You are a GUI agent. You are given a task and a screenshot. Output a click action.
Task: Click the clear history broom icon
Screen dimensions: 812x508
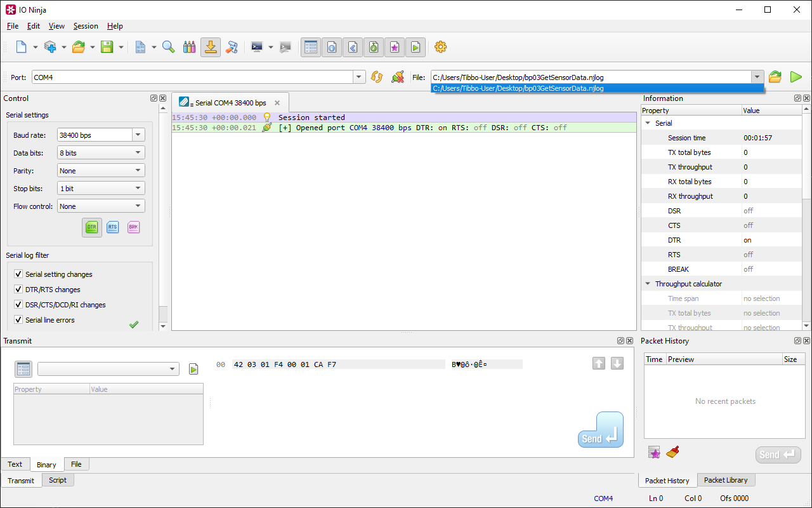(x=673, y=452)
